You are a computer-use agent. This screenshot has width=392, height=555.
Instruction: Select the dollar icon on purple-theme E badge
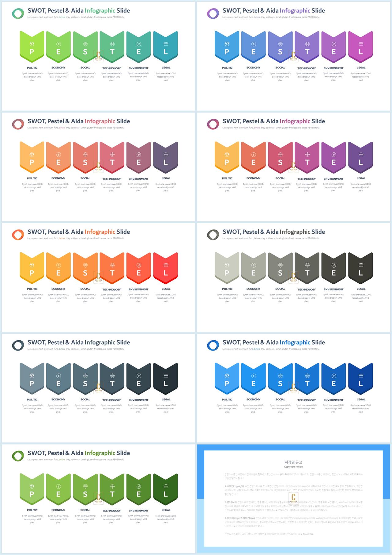point(254,44)
